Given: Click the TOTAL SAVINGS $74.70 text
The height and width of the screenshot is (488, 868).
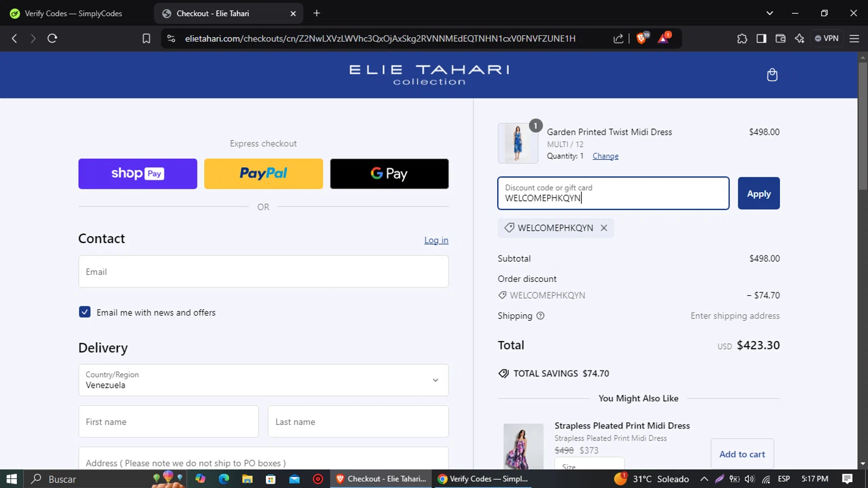Looking at the screenshot, I should pos(561,373).
